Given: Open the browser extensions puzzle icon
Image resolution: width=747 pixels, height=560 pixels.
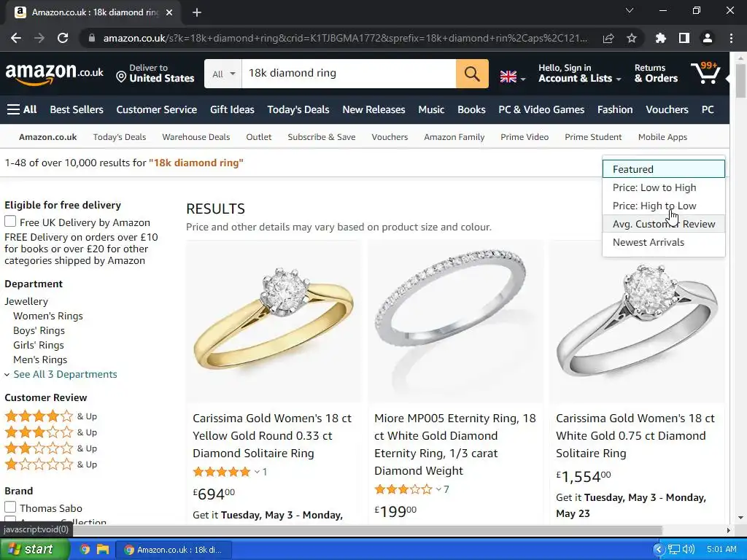Looking at the screenshot, I should pyautogui.click(x=660, y=38).
